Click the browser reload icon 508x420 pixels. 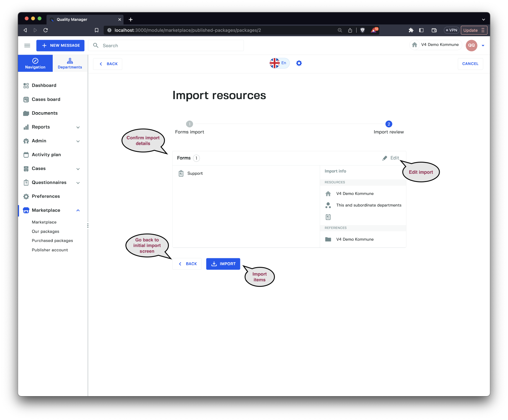[x=46, y=30]
